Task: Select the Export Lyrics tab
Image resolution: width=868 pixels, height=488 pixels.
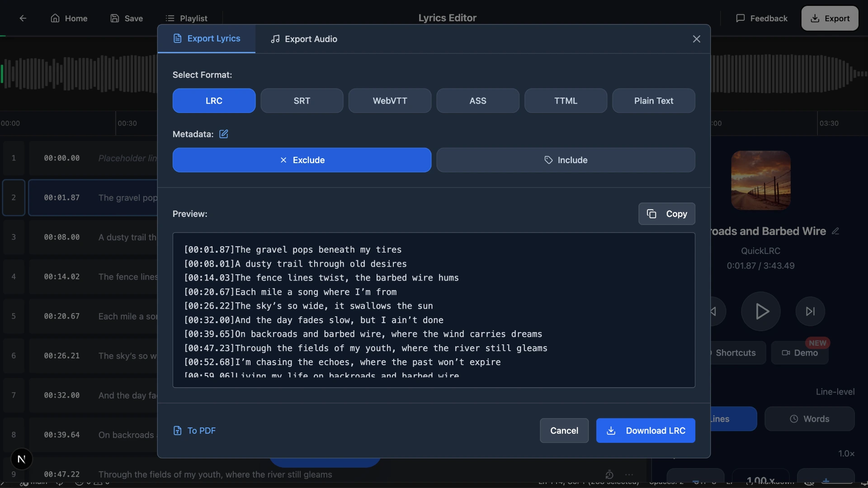Action: point(206,39)
